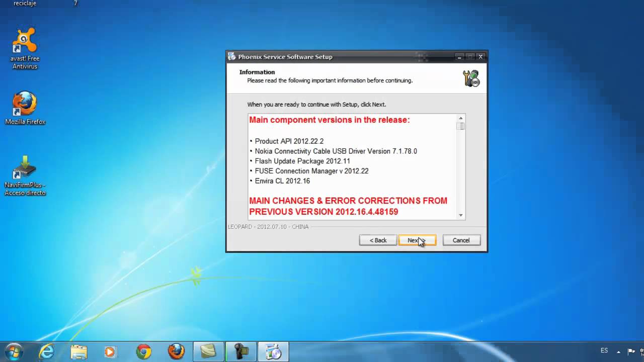This screenshot has width=644, height=362.
Task: Open Windows Media Player from the taskbar
Action: pos(111,351)
